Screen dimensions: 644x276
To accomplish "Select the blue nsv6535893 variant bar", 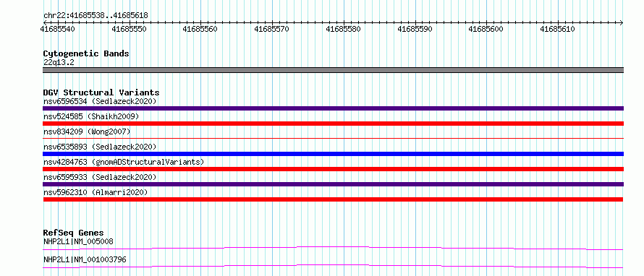I will pyautogui.click(x=333, y=154).
